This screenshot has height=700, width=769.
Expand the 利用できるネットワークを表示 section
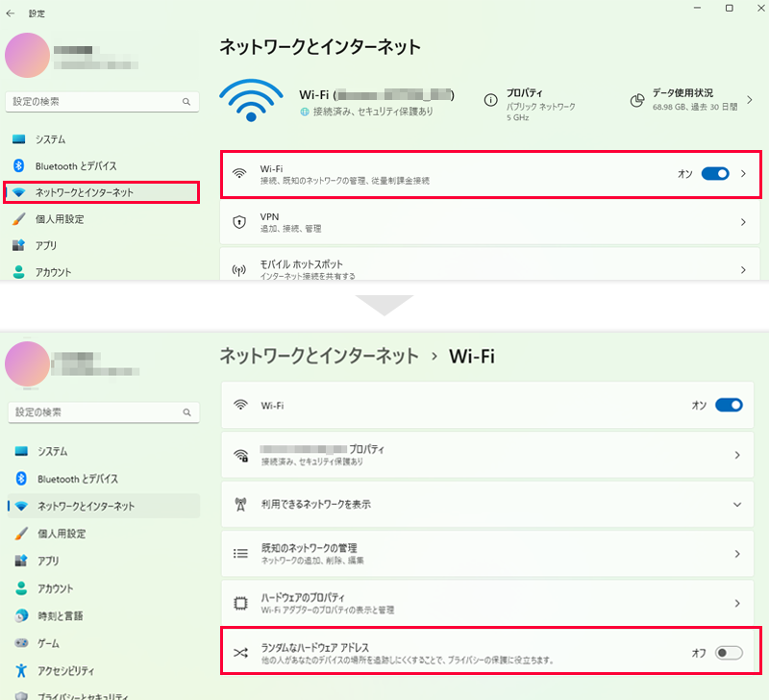click(737, 504)
